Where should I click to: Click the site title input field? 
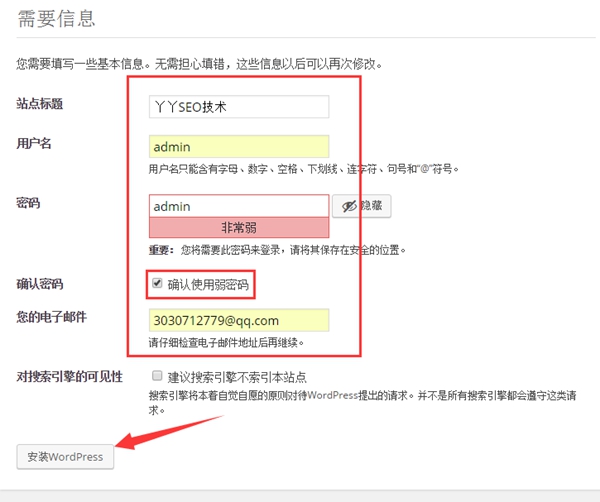(239, 107)
